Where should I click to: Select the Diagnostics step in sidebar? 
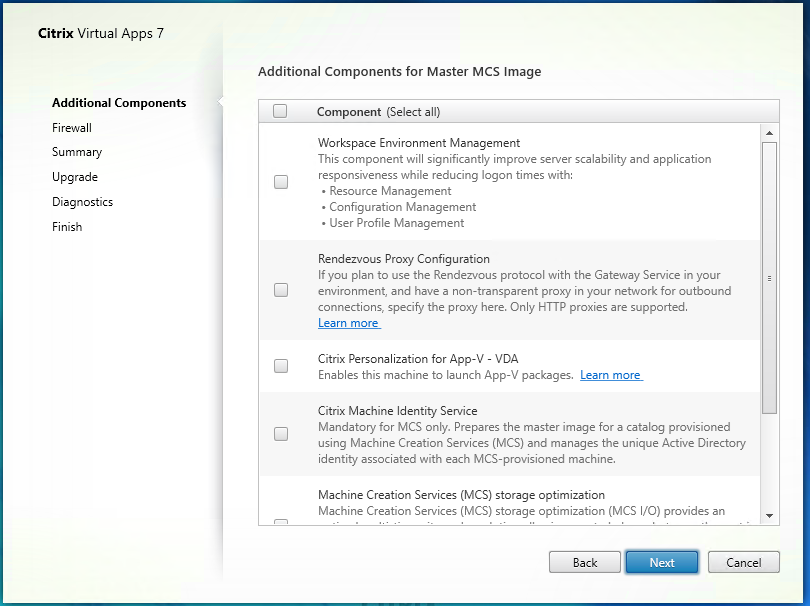(83, 202)
